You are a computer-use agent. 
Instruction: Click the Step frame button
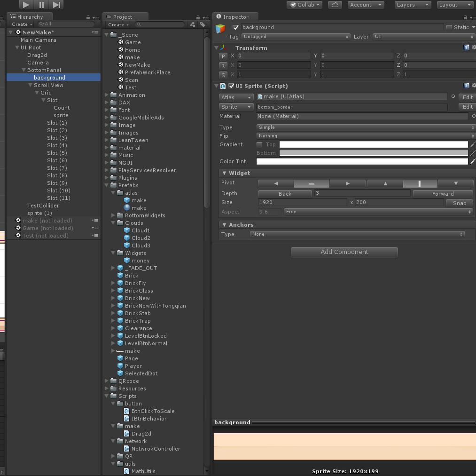click(56, 4)
